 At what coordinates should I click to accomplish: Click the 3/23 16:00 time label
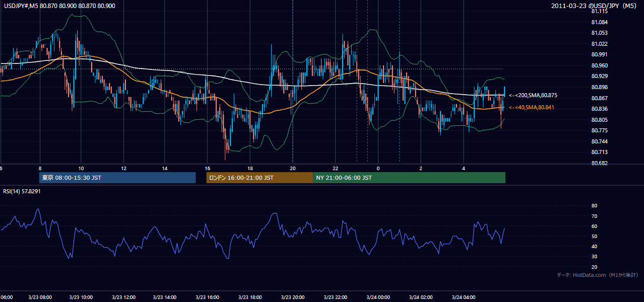(x=208, y=297)
